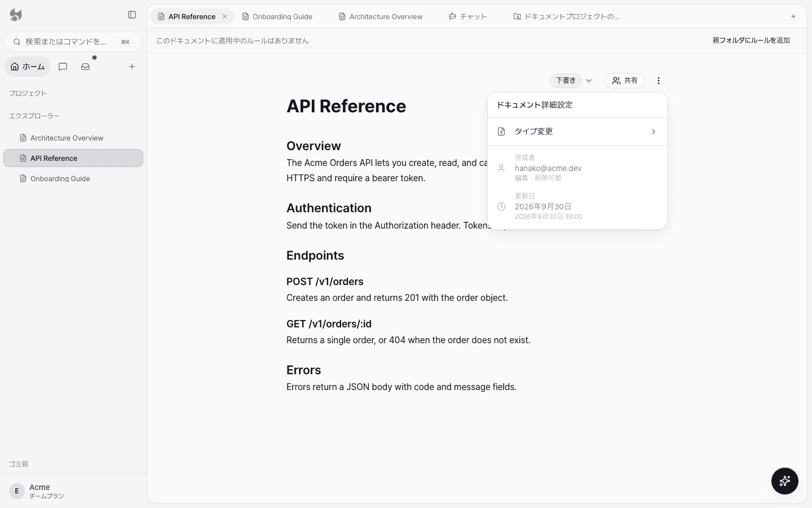The width and height of the screenshot is (812, 508).
Task: Click the AI sparkle assistant button
Action: [x=785, y=481]
